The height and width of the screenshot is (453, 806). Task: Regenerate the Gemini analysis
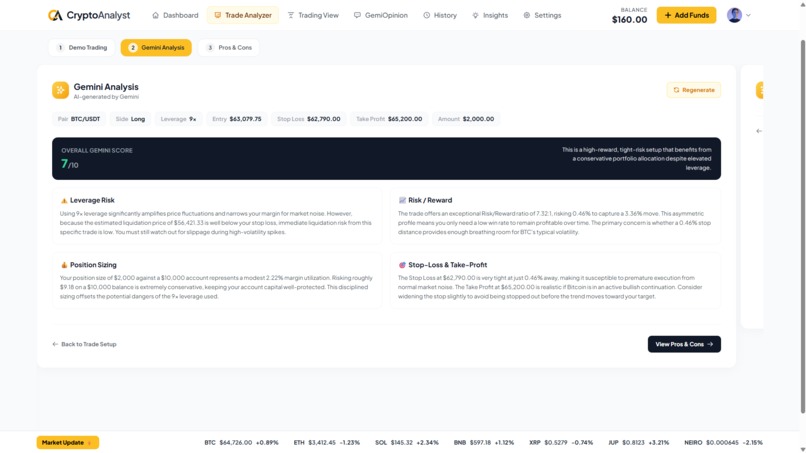coord(694,90)
